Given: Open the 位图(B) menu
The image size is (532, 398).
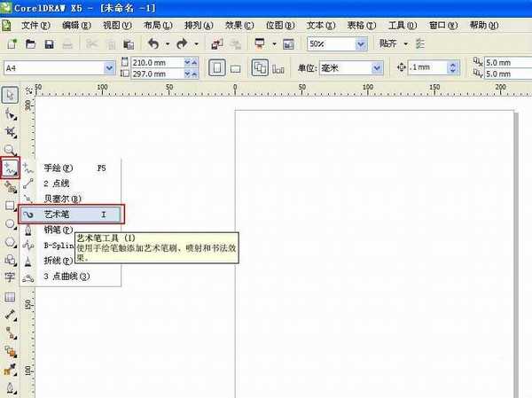Looking at the screenshot, I should pos(280,26).
